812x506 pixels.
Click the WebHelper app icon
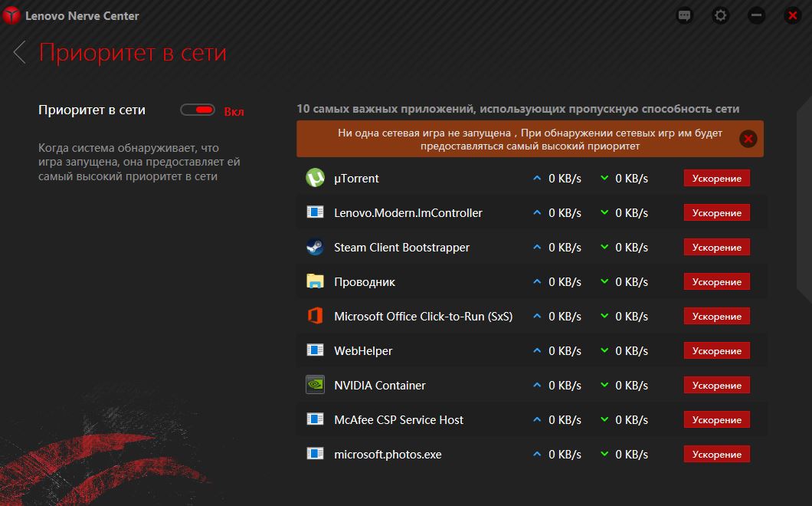tap(315, 350)
